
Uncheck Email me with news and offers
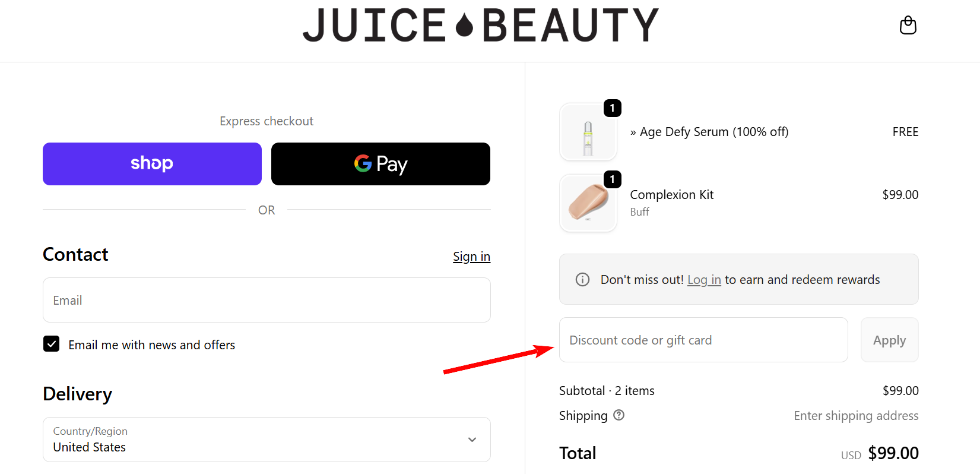click(51, 344)
